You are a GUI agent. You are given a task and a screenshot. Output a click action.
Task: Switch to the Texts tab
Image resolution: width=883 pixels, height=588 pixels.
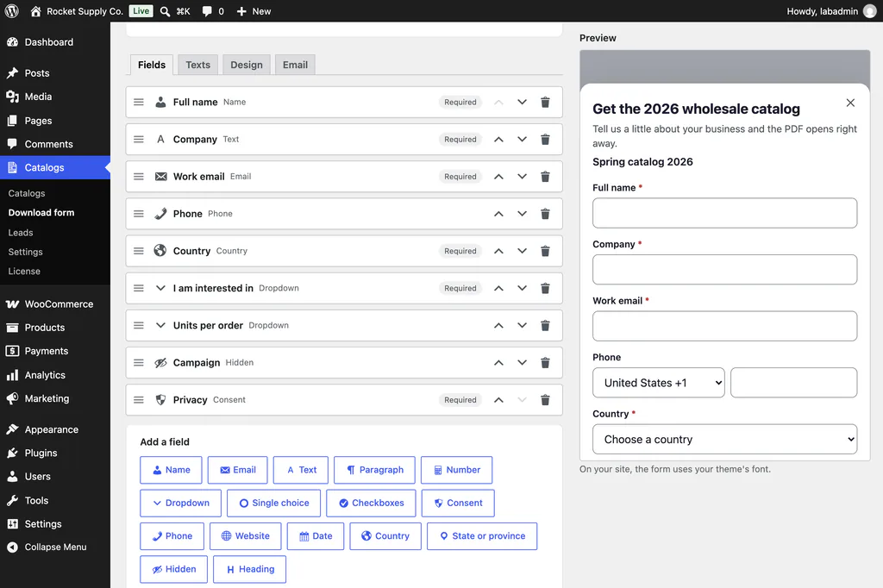pyautogui.click(x=197, y=65)
